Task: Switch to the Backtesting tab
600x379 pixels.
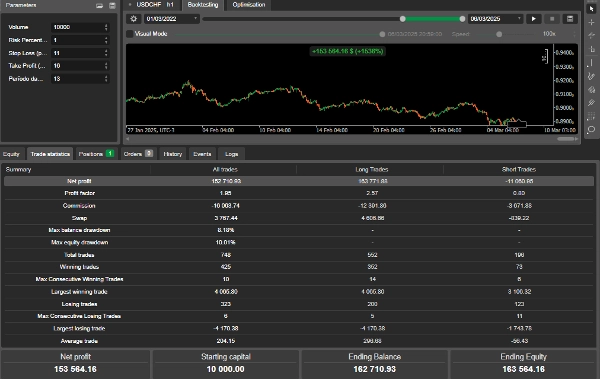Action: pyautogui.click(x=203, y=5)
